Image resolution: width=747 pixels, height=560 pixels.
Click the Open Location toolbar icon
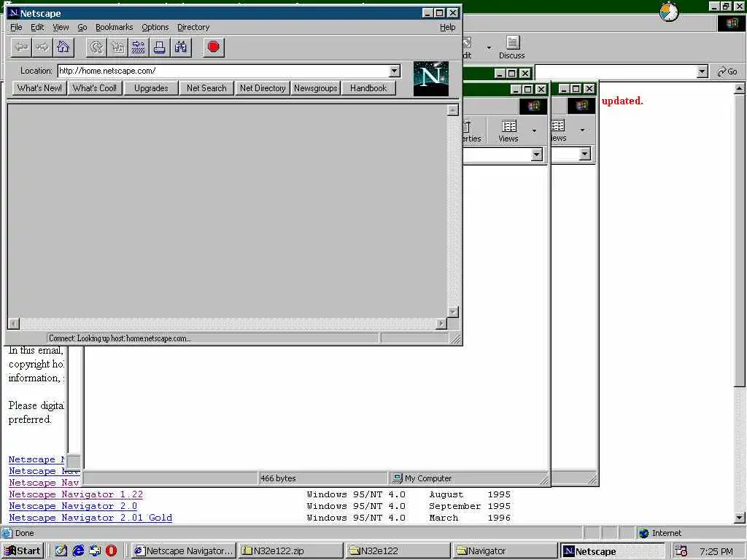coord(139,47)
